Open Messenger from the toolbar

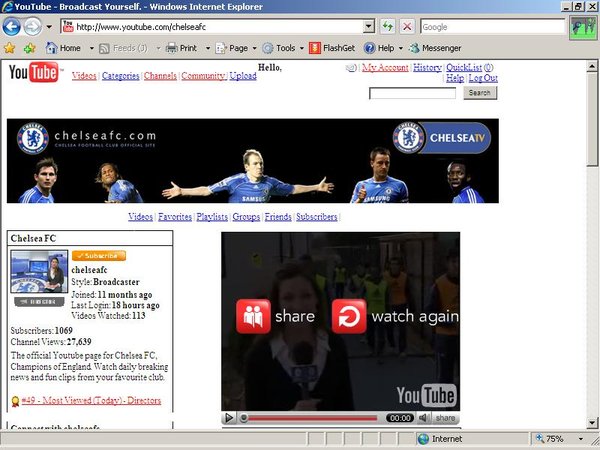(435, 48)
